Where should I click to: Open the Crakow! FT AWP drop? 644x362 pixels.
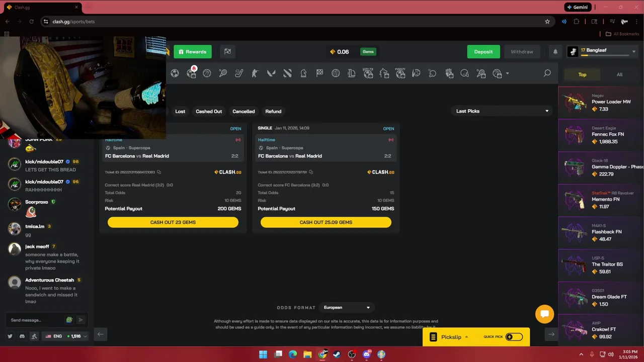[601, 330]
